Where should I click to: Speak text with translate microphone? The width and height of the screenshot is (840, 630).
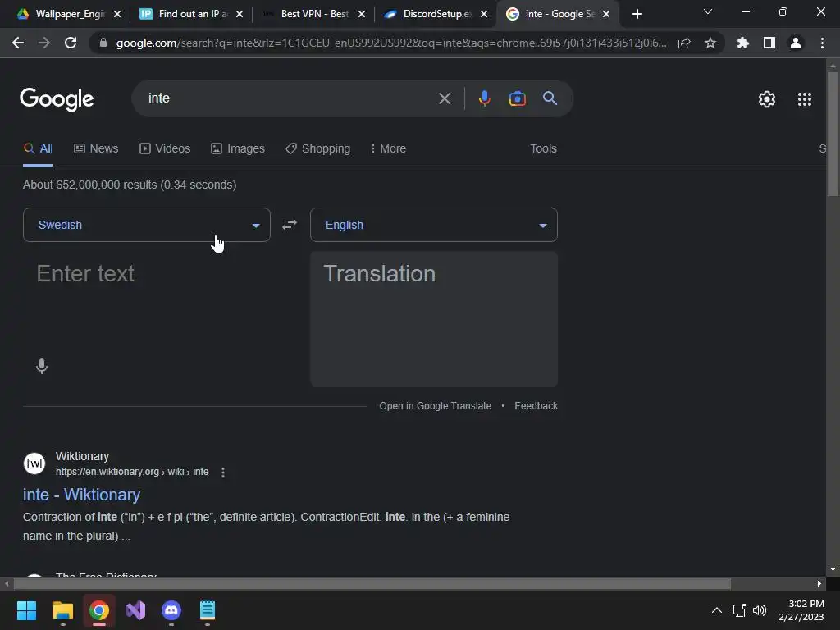point(42,367)
